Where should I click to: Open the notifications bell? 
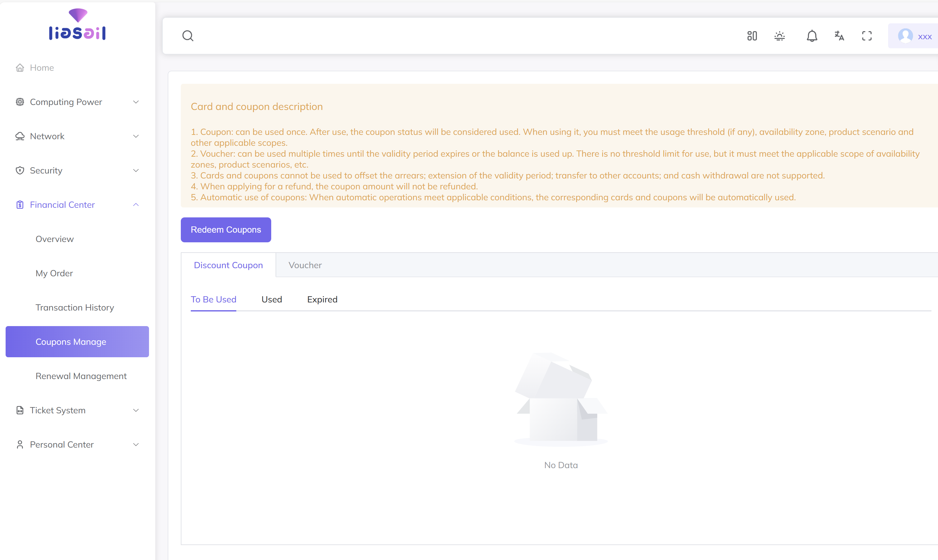click(812, 36)
